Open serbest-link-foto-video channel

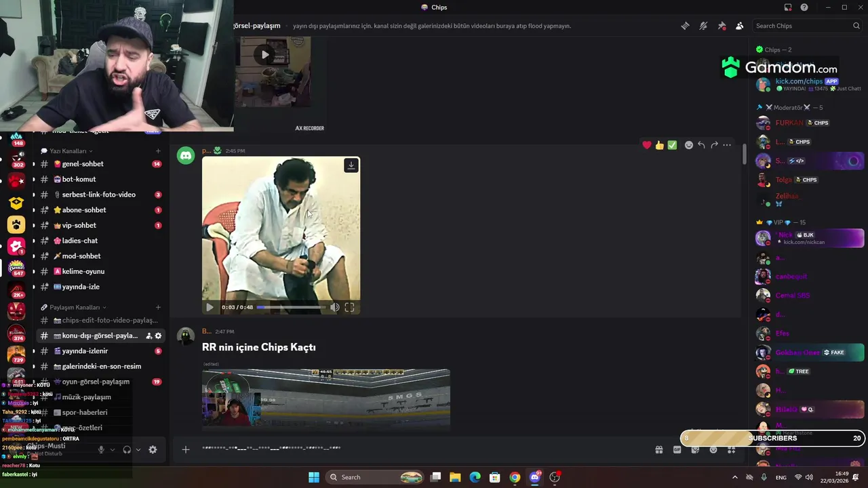[x=100, y=195]
